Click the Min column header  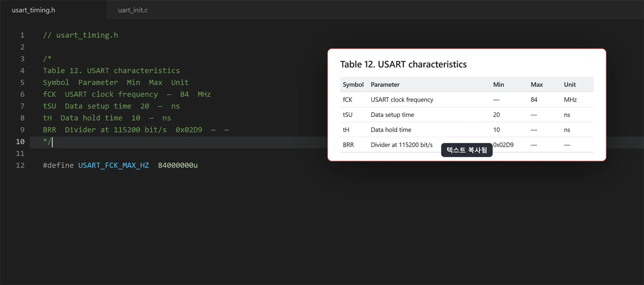point(498,85)
